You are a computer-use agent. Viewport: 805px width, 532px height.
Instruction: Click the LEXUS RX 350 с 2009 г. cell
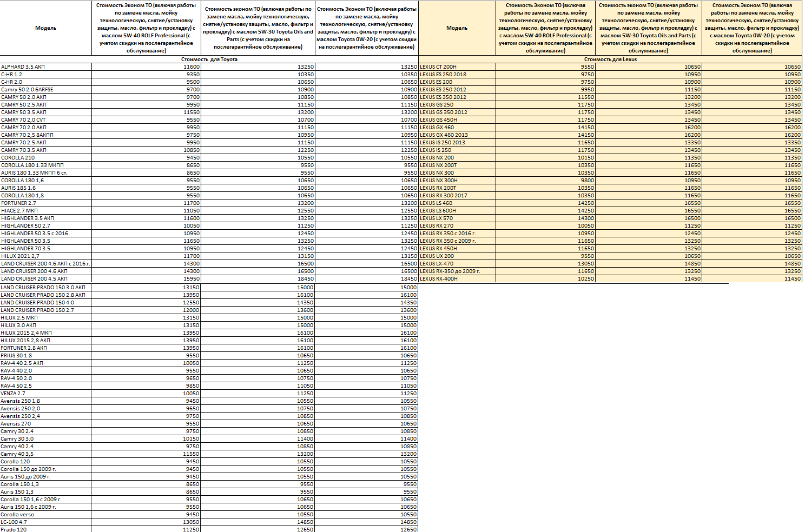457,241
